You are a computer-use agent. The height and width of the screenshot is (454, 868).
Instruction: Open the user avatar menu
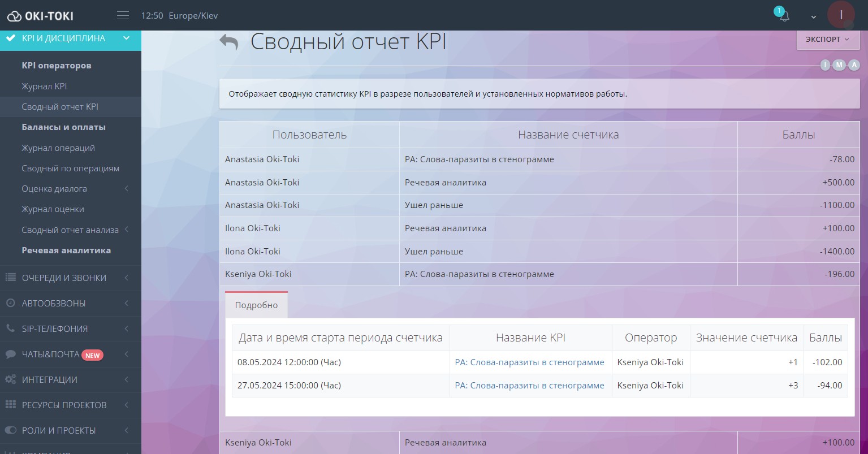tap(841, 15)
